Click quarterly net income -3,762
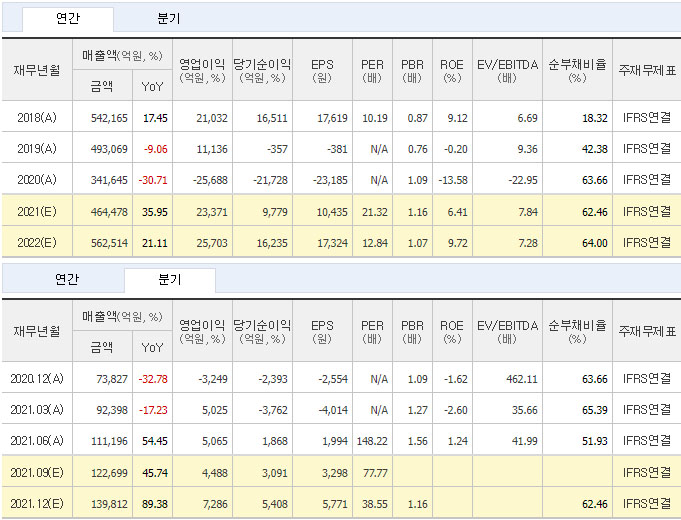Image resolution: width=681 pixels, height=520 pixels. pyautogui.click(x=273, y=410)
